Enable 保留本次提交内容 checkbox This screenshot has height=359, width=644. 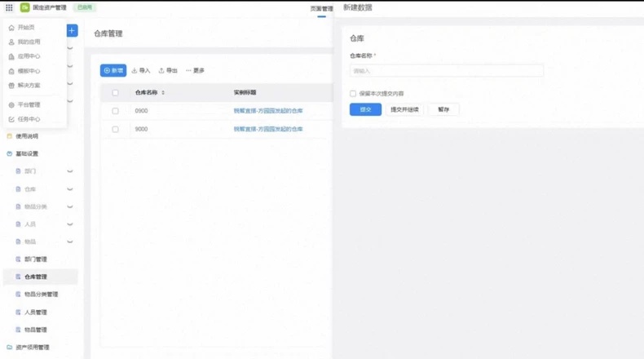pos(353,94)
